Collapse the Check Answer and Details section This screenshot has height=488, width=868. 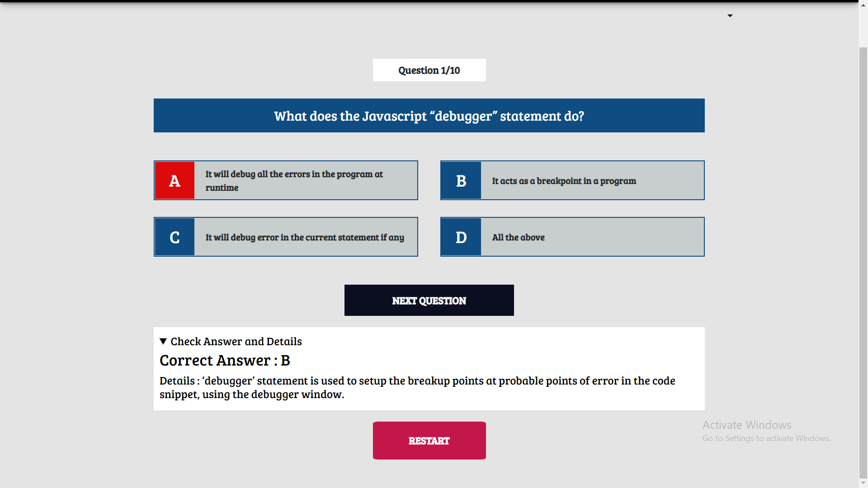pos(236,341)
